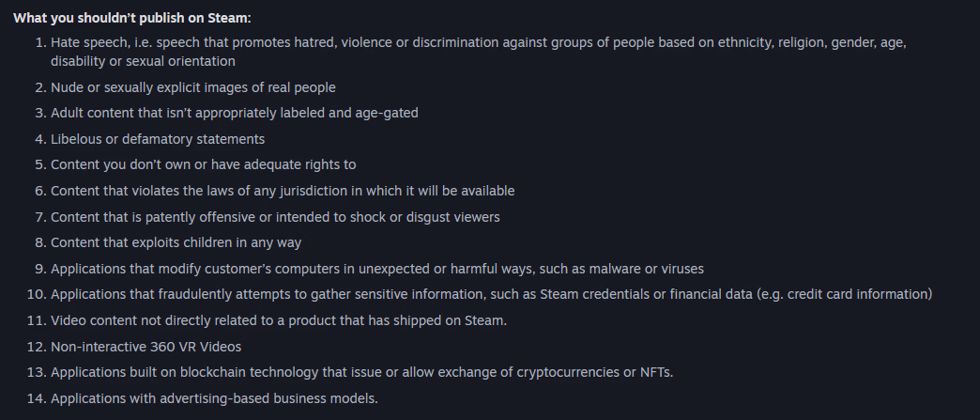Select the patently offensive content rule
The image size is (980, 420).
[x=275, y=217]
